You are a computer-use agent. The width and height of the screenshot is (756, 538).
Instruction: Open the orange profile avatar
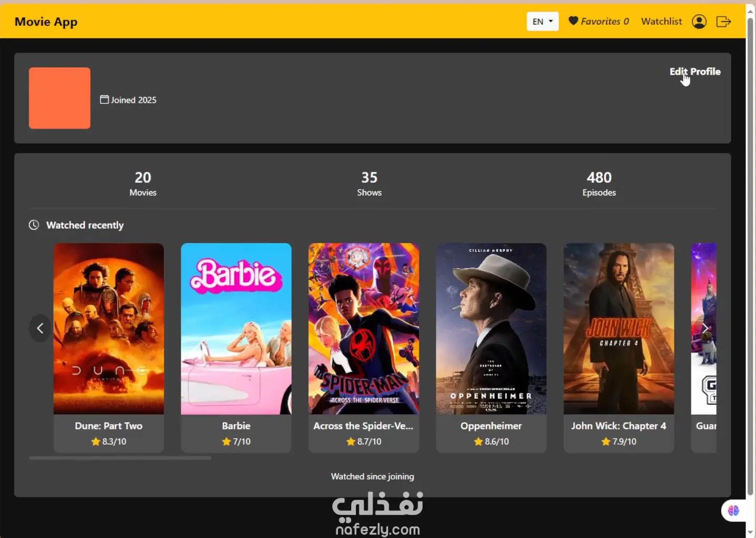tap(59, 98)
